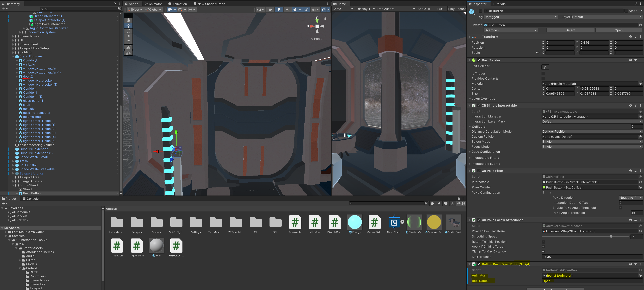Select the Scale tool

(128, 37)
